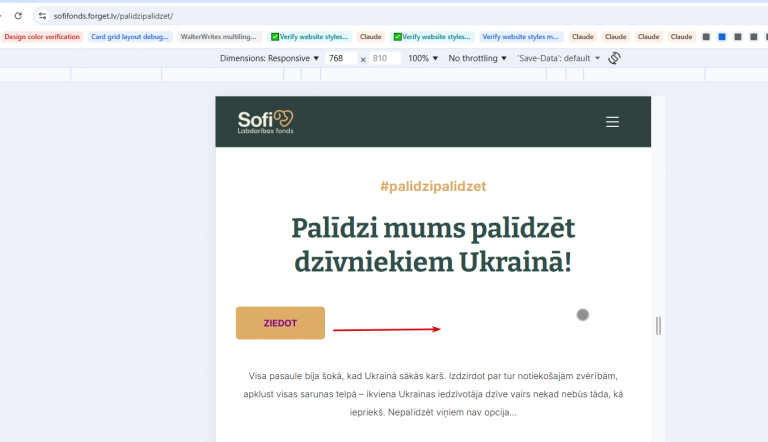Click the viewport resize handle on right edge
The width and height of the screenshot is (768, 442).
(x=658, y=326)
